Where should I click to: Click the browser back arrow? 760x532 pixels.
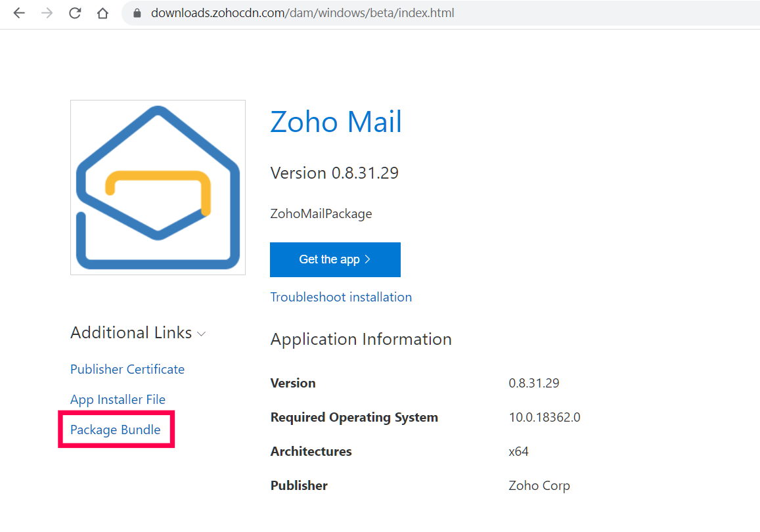click(x=19, y=13)
